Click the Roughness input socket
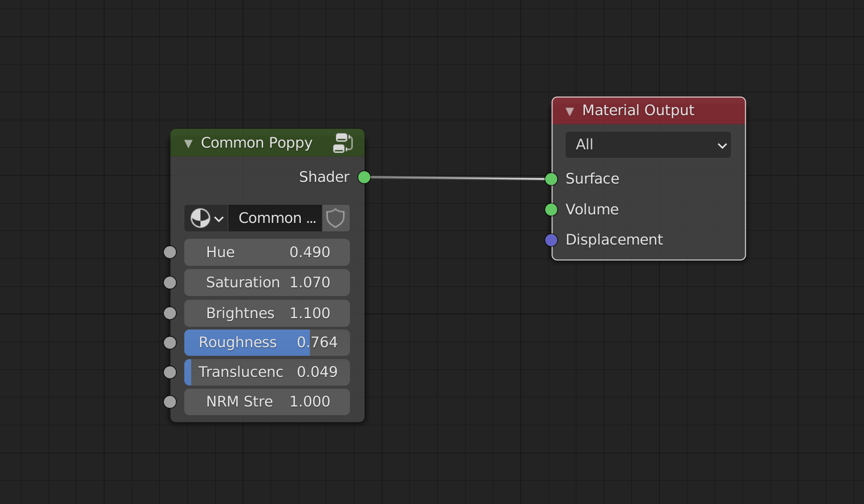 click(x=170, y=343)
